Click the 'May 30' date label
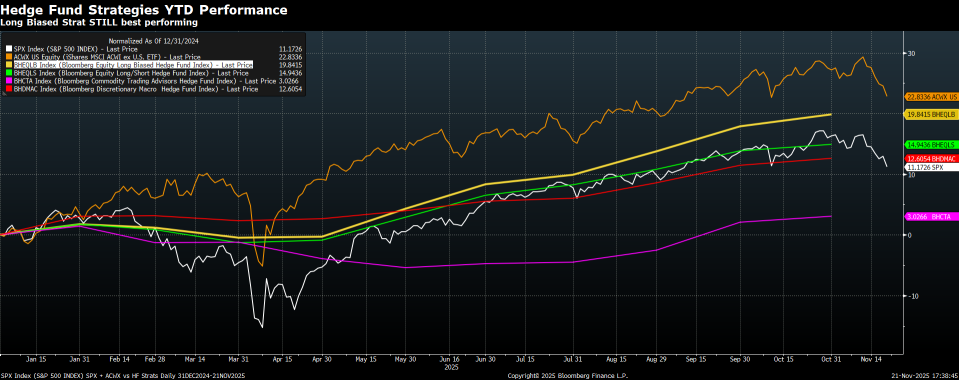This screenshot has width=959, height=380. pyautogui.click(x=405, y=359)
